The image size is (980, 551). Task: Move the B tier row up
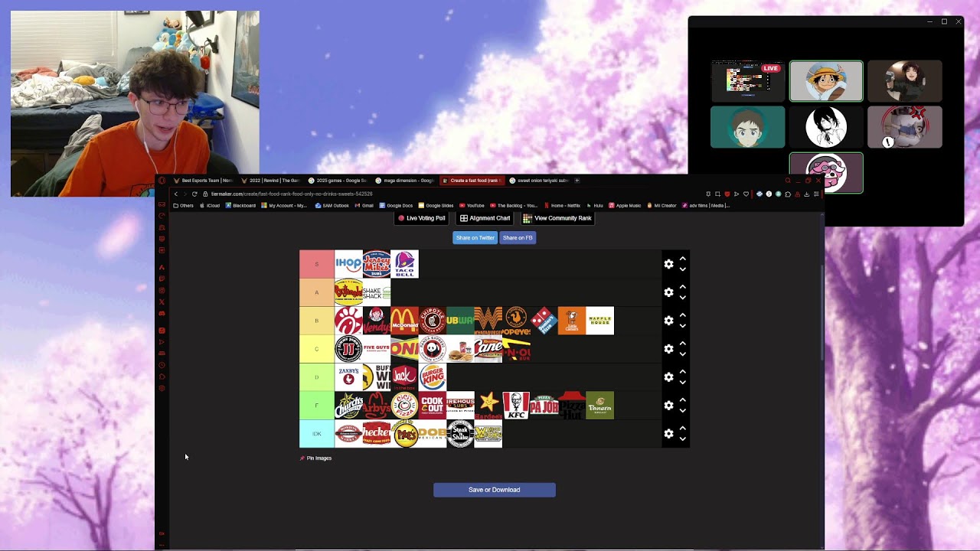click(682, 315)
